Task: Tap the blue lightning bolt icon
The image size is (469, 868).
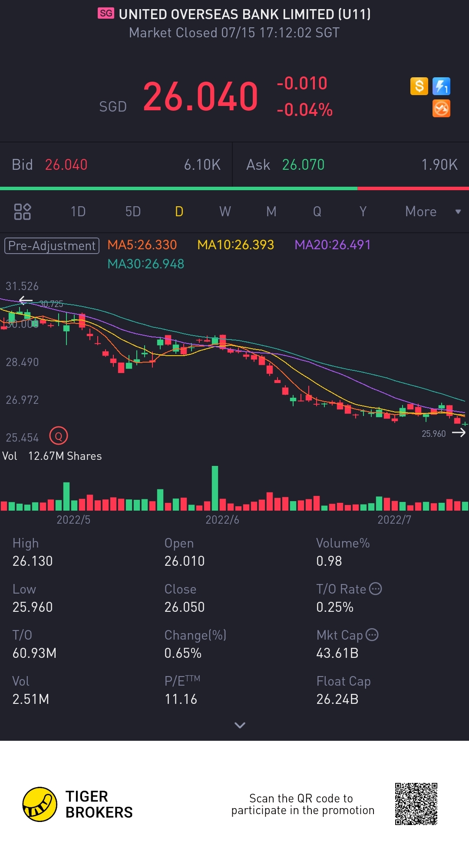Action: coord(441,86)
